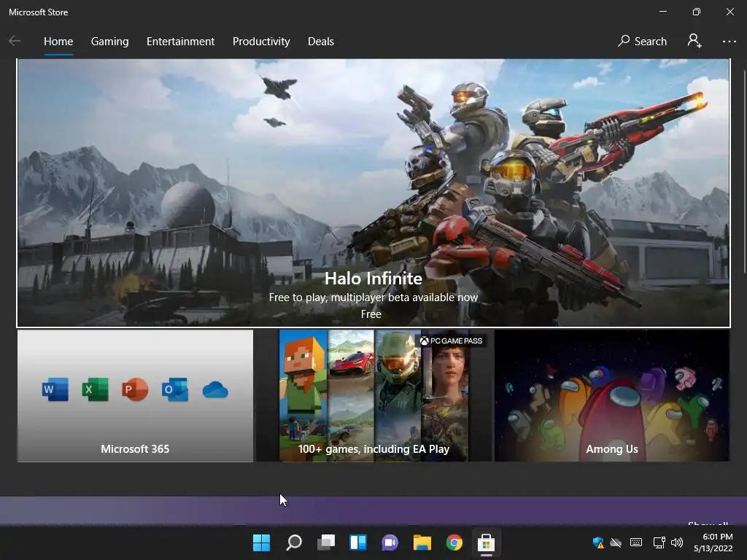747x560 pixels.
Task: Open the Windows Start menu
Action: tap(261, 542)
